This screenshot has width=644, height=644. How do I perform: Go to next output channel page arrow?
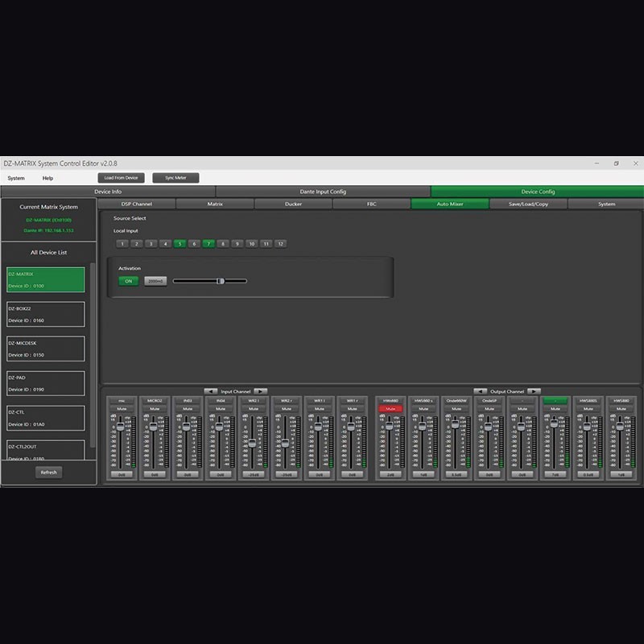534,391
